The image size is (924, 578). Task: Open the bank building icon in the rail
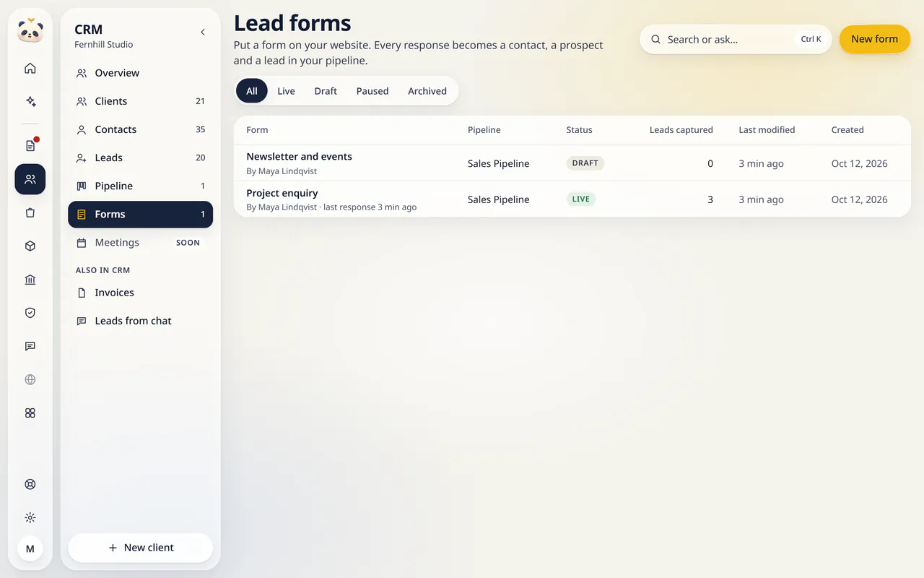[x=30, y=280]
